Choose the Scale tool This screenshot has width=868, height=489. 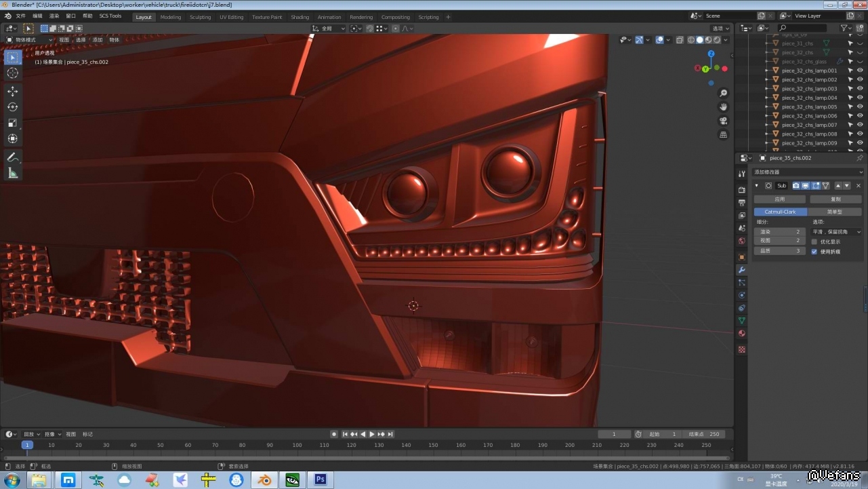[12, 123]
